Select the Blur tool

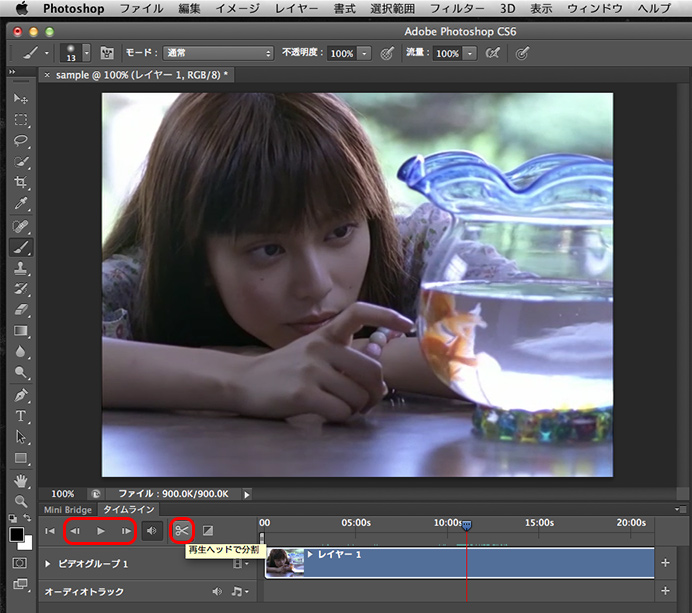coord(20,351)
